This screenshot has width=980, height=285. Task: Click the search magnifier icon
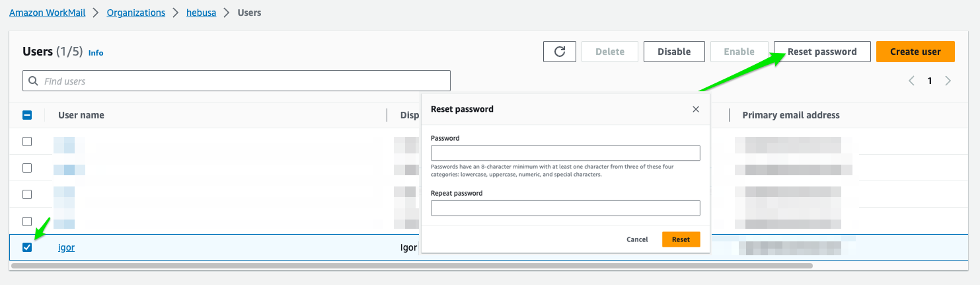click(x=32, y=81)
